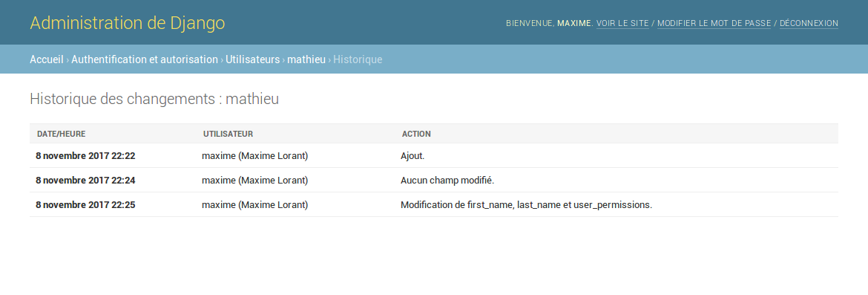Image resolution: width=868 pixels, height=295 pixels.
Task: Return to mathieu breadcrumb link
Action: (306, 59)
